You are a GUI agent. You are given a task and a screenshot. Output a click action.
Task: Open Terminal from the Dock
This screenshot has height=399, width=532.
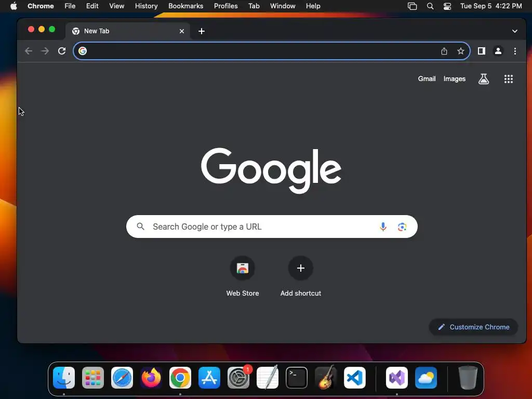[x=297, y=378]
